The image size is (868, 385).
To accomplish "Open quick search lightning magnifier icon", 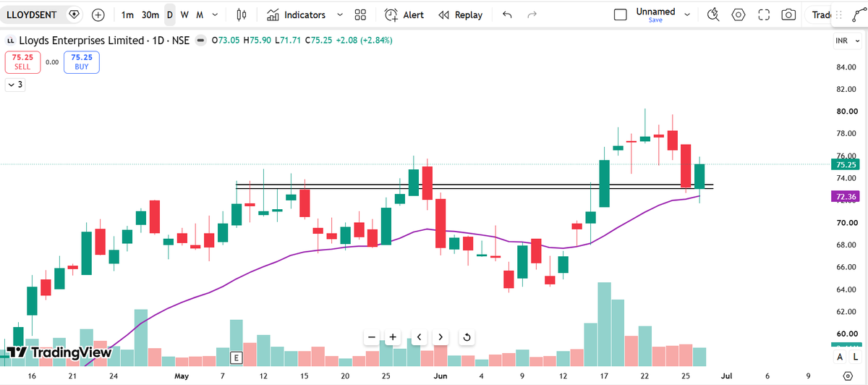I will [713, 14].
